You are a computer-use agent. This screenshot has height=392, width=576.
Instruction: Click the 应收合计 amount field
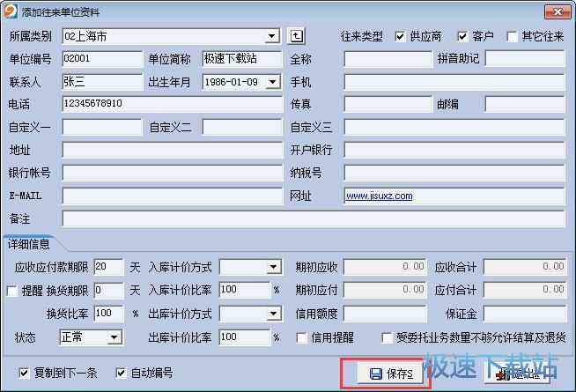(x=525, y=267)
